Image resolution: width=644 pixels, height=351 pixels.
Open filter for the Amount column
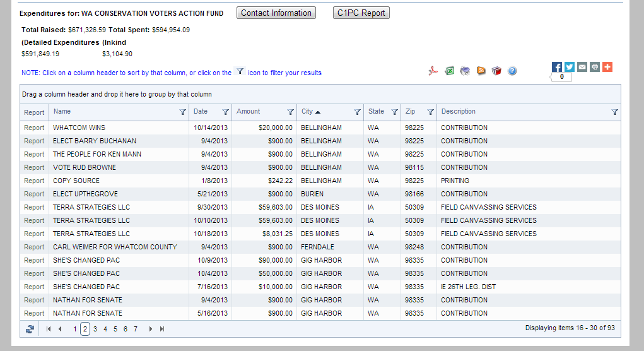pos(290,112)
